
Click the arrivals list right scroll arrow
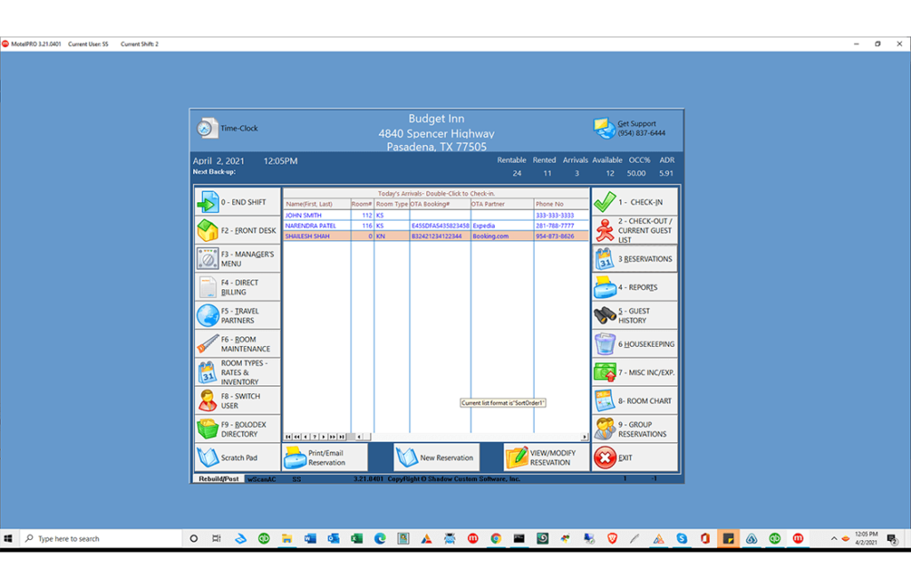584,437
